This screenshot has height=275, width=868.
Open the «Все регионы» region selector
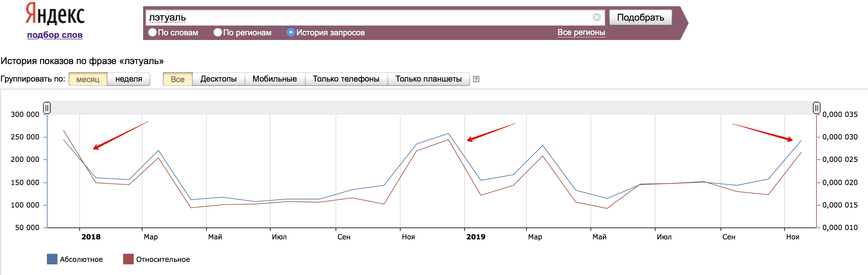[581, 32]
